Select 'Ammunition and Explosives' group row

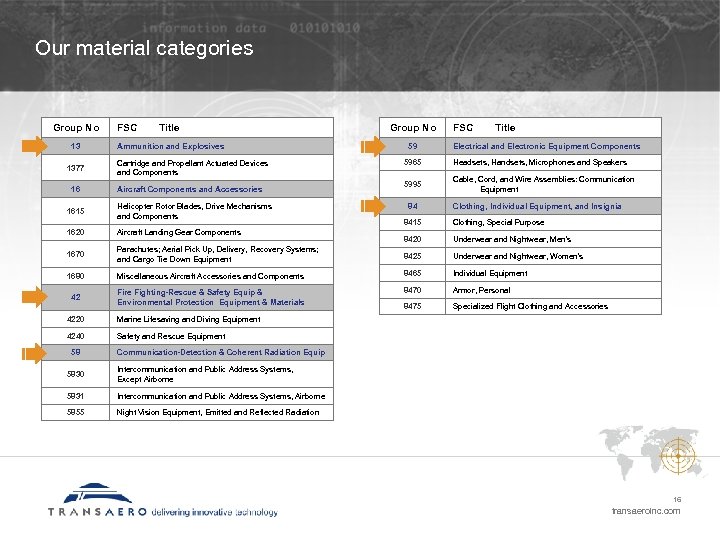(x=187, y=146)
